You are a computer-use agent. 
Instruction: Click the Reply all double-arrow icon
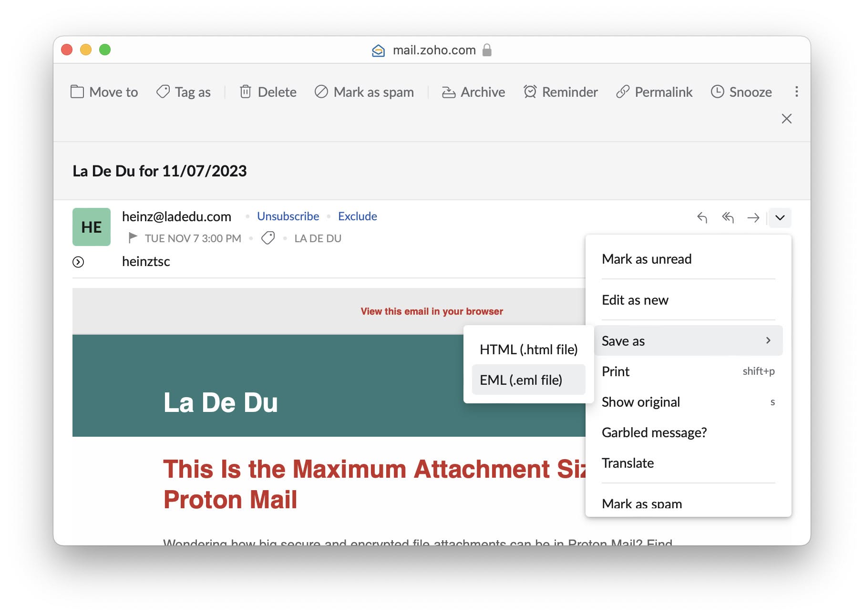point(728,218)
